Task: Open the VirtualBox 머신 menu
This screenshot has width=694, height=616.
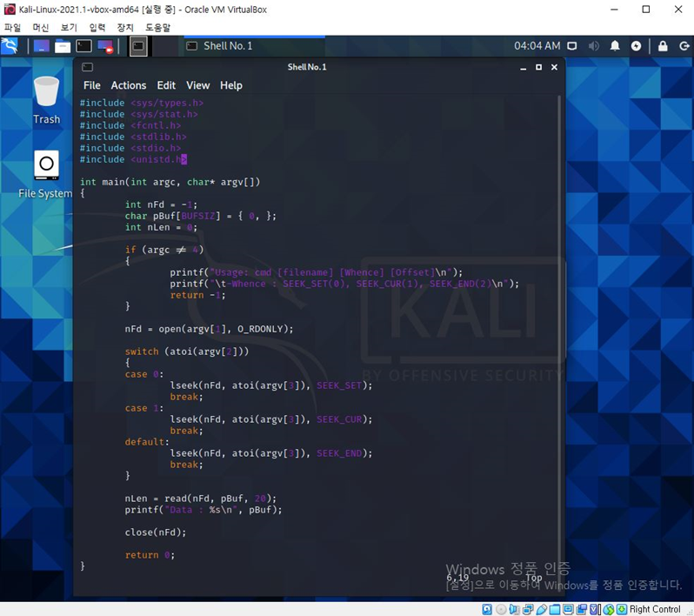Action: pos(41,28)
